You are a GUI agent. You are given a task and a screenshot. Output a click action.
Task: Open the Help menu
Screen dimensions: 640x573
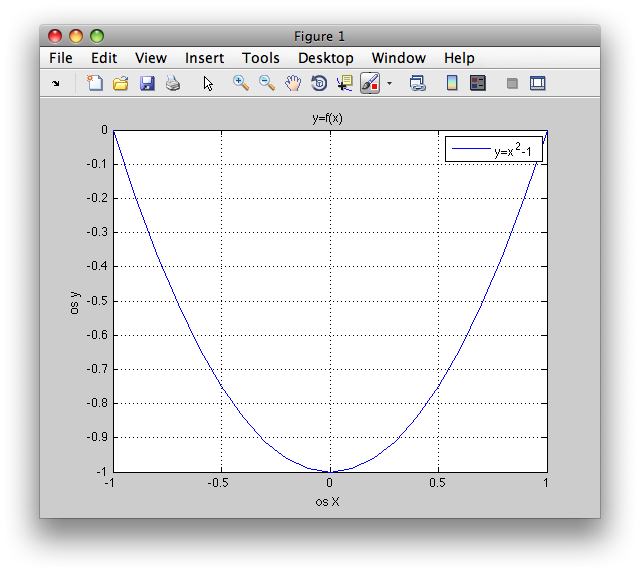(x=459, y=58)
